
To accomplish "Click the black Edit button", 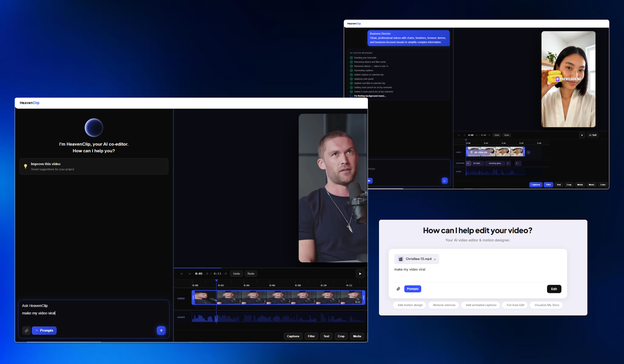I will (554, 289).
